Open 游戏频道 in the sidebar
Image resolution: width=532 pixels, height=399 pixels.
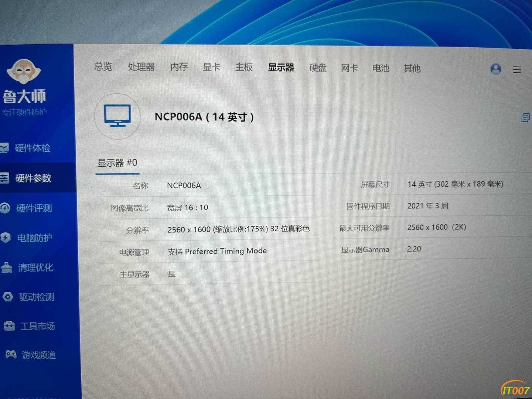coord(39,355)
